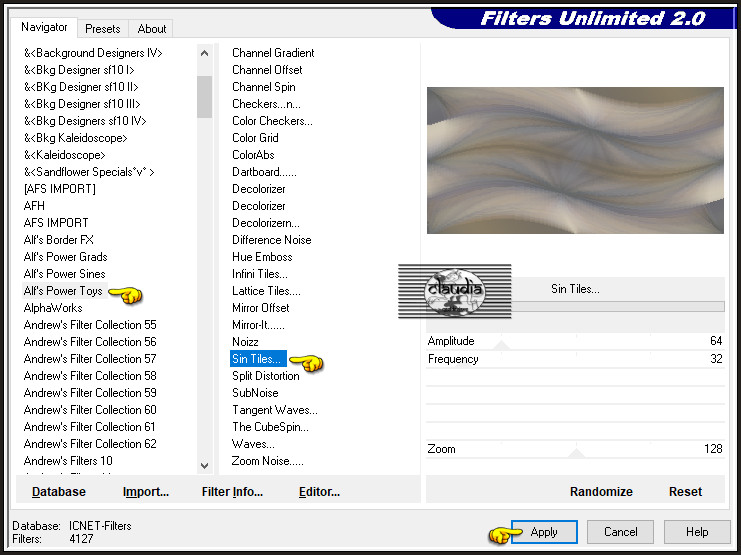Select the Waves... filter
Screen dimensions: 741x555
click(253, 444)
